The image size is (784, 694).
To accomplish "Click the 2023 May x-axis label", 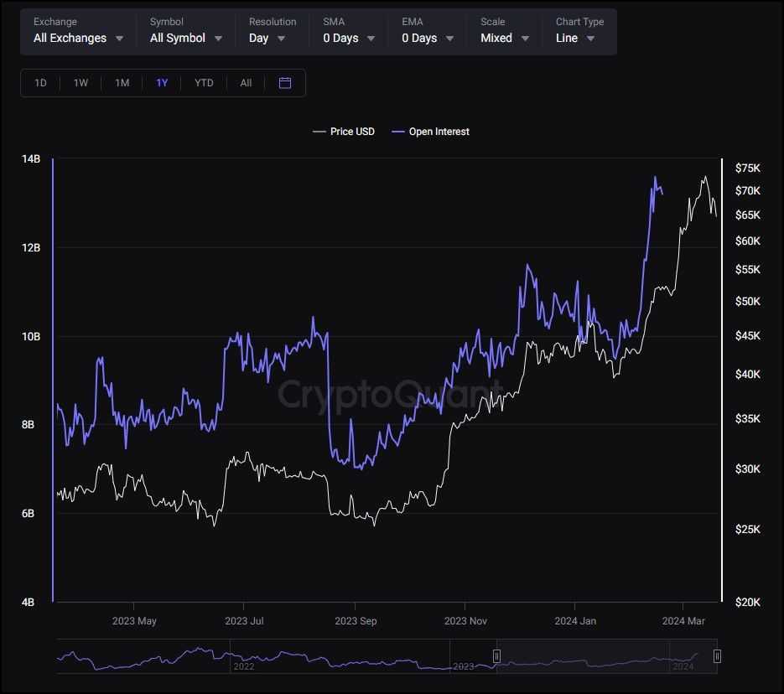I will (x=134, y=621).
